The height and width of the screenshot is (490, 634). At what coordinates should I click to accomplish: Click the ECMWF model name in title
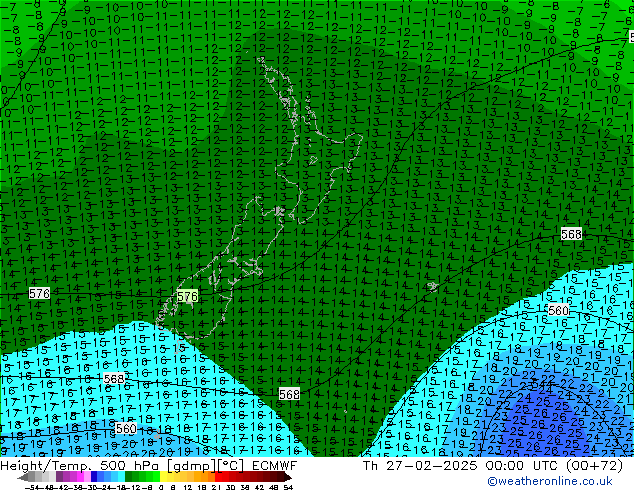(x=274, y=466)
